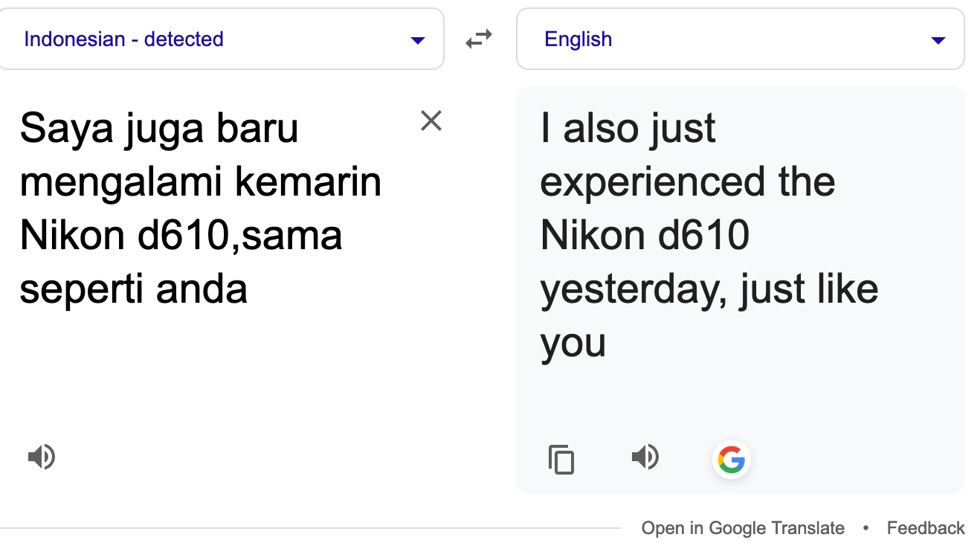Listen to the Indonesian source text
The width and height of the screenshot is (980, 543).
point(42,456)
